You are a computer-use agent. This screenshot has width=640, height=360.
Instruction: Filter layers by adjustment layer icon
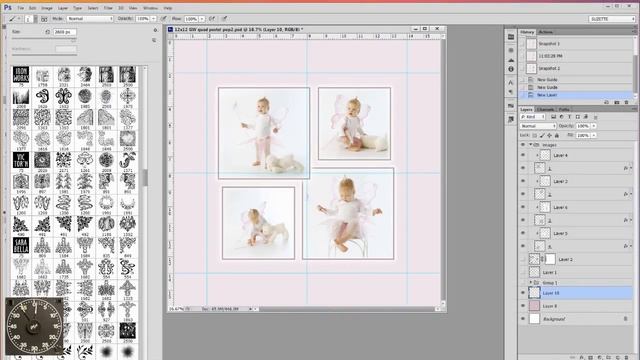pyautogui.click(x=562, y=117)
